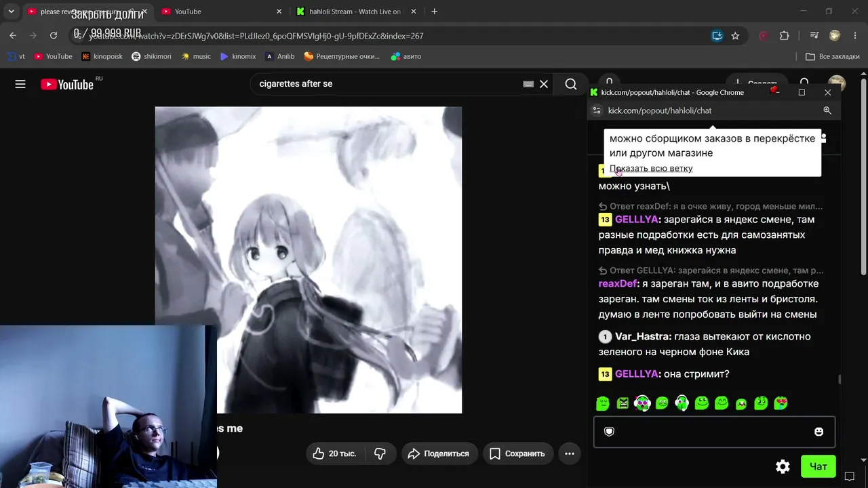The image size is (868, 488).
Task: Open the авито bookmark
Action: 406,56
